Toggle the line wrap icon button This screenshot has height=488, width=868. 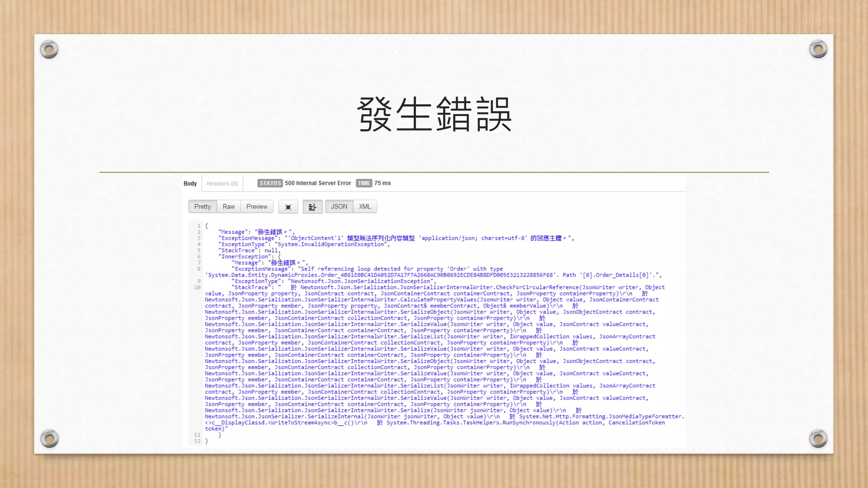point(312,207)
